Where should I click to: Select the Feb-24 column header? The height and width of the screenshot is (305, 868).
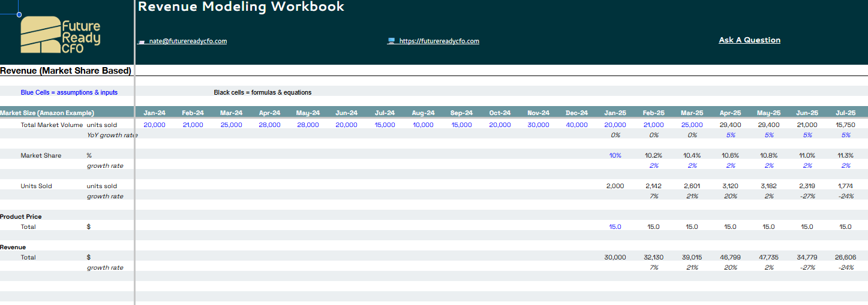pyautogui.click(x=193, y=113)
